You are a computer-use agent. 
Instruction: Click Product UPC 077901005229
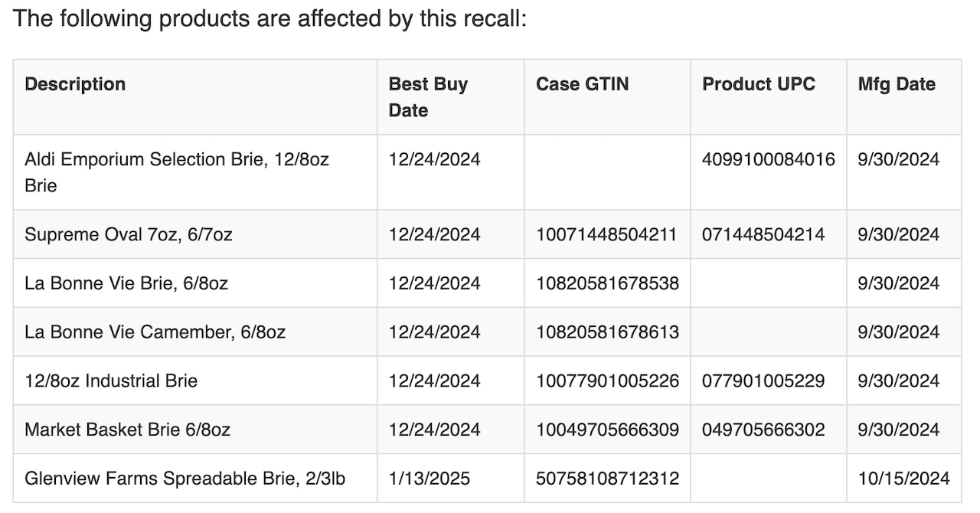pos(763,381)
